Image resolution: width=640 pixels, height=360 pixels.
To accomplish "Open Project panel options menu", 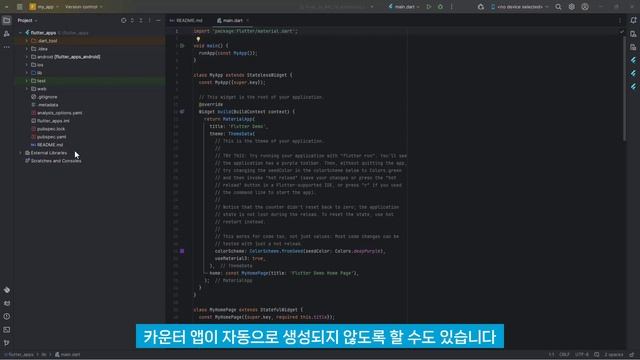I will (x=149, y=20).
